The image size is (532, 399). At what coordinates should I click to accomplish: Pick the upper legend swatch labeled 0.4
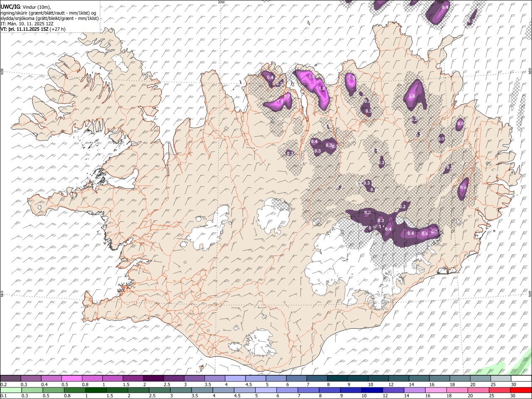[x=52, y=379]
